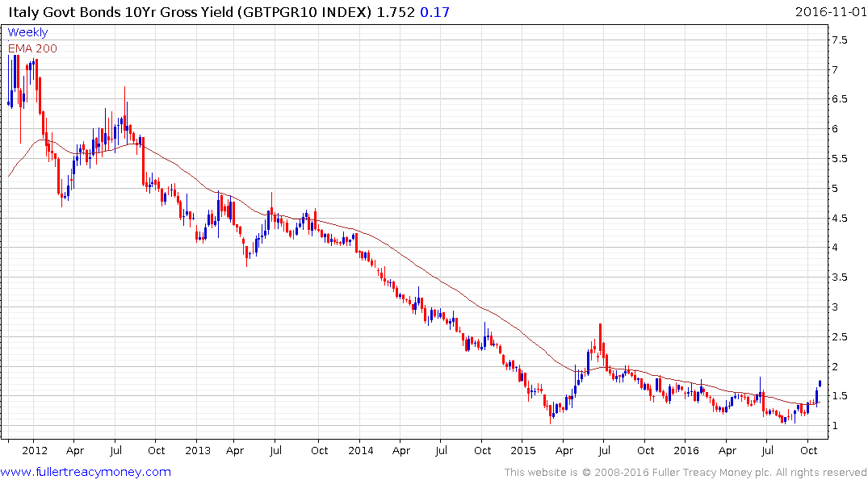Click the '2015' x-axis label
Image resolution: width=868 pixels, height=484 pixels.
[x=523, y=450]
